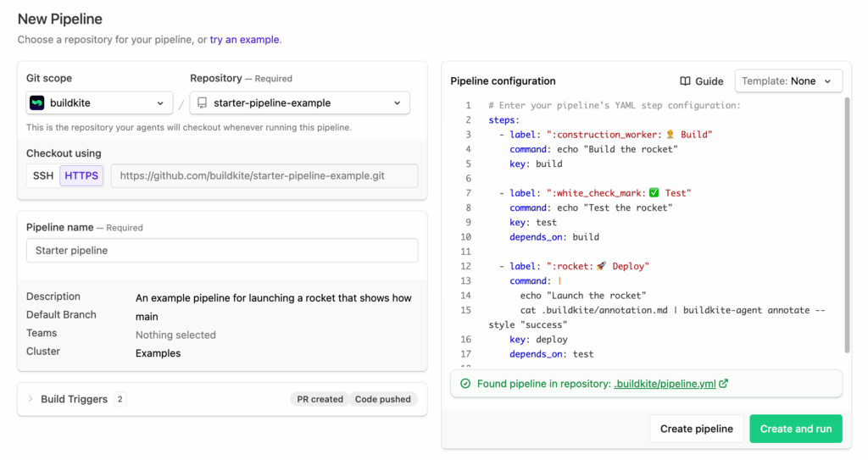Click the rocket emoji in the code
Screen dimensions: 868x460
click(x=601, y=266)
